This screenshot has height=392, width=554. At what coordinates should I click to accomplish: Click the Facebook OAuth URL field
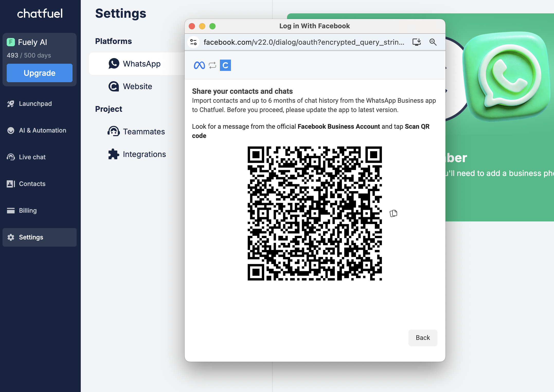click(303, 42)
